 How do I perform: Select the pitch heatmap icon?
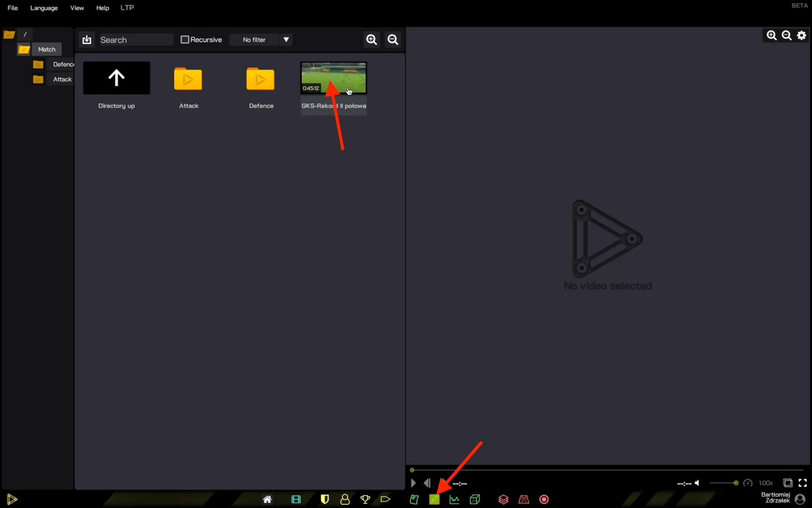(x=523, y=500)
